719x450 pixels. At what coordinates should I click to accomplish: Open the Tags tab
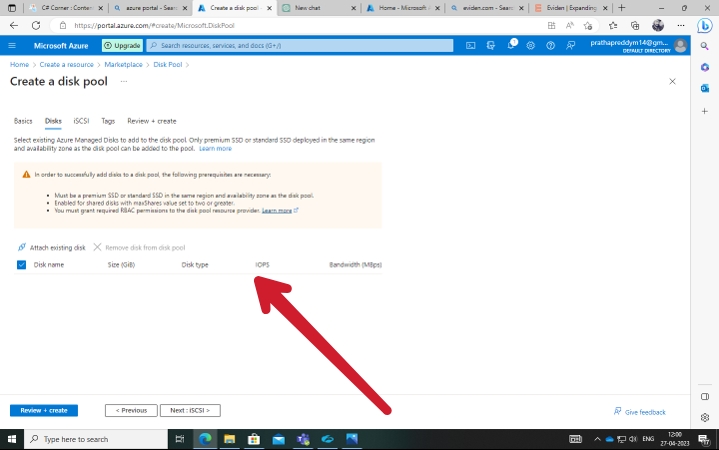pyautogui.click(x=108, y=121)
